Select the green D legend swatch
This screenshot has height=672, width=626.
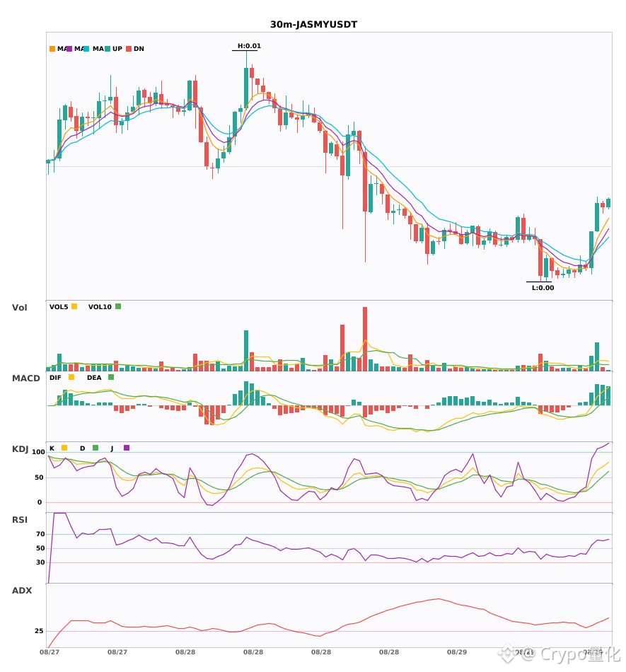(x=95, y=448)
